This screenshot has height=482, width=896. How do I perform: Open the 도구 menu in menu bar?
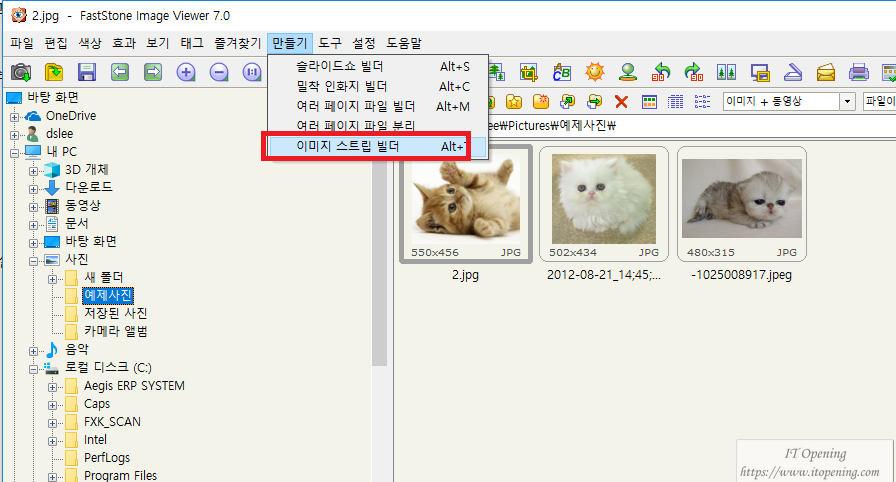(x=329, y=43)
